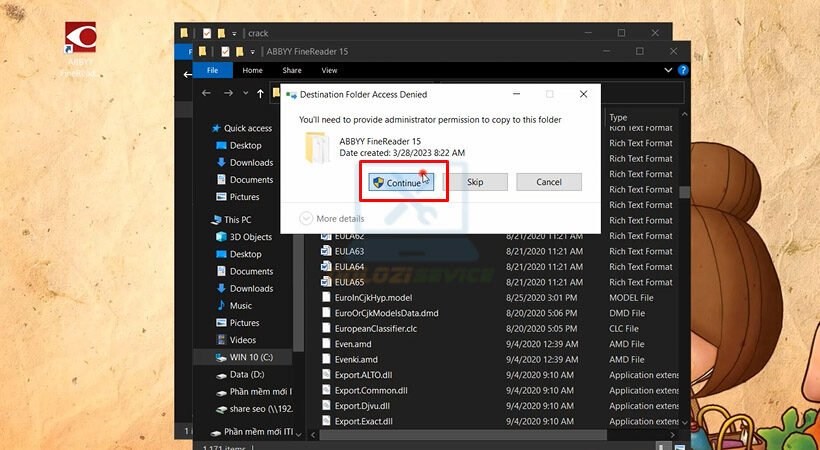Cancel the copy operation
Image resolution: width=820 pixels, height=450 pixels.
548,182
